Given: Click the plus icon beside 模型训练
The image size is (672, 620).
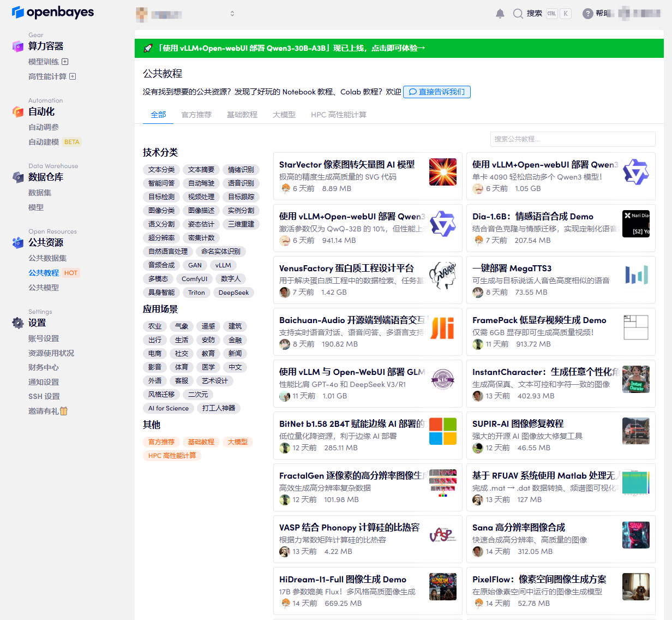Looking at the screenshot, I should [x=65, y=62].
